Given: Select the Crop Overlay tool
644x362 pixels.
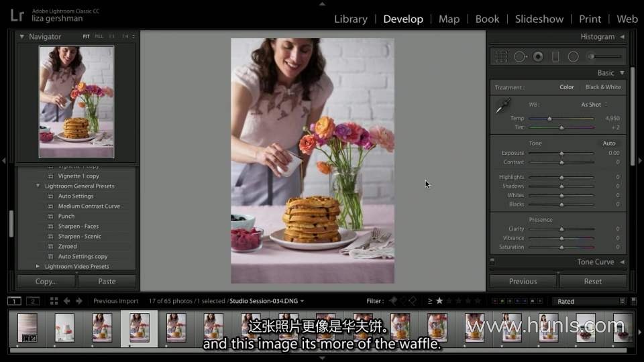Looking at the screenshot, I should (500, 57).
